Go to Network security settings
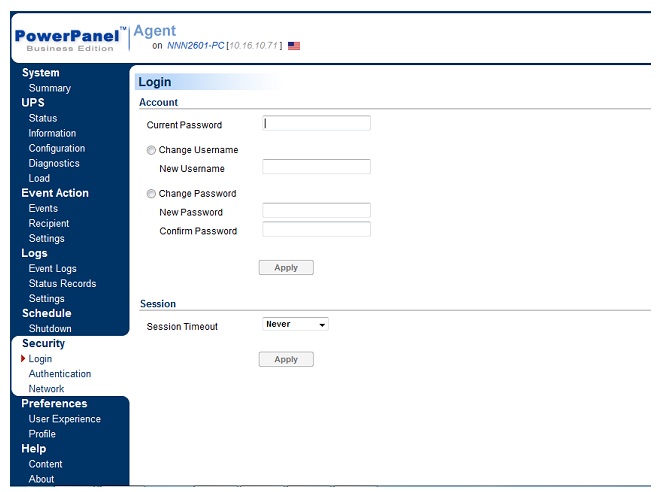Screen dimensions: 666x492 point(46,389)
